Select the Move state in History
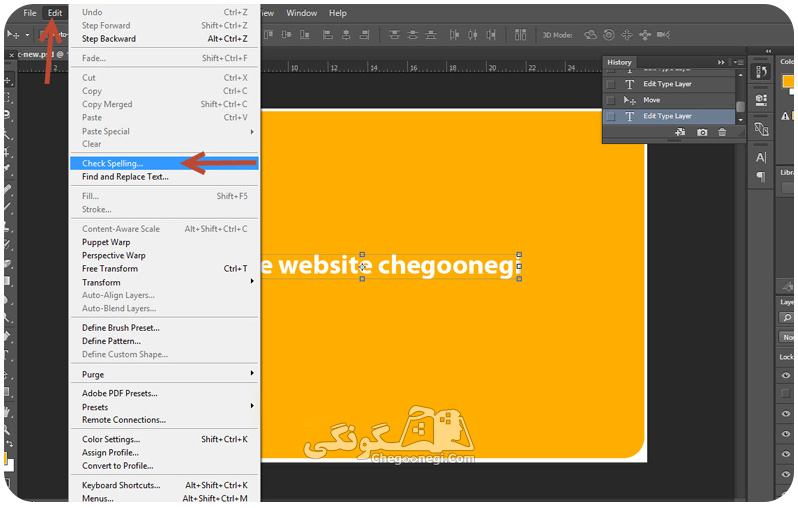Screen dimensions: 798x508 [x=669, y=100]
